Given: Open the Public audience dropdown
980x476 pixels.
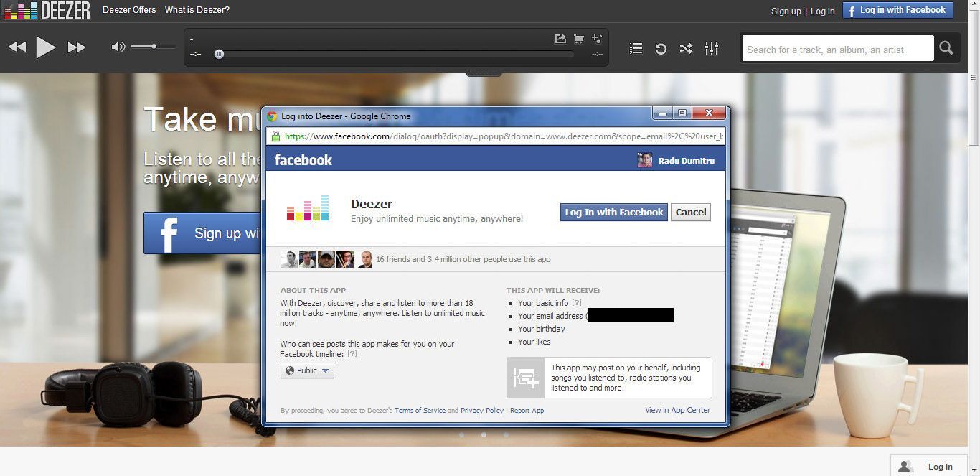Looking at the screenshot, I should coord(307,370).
